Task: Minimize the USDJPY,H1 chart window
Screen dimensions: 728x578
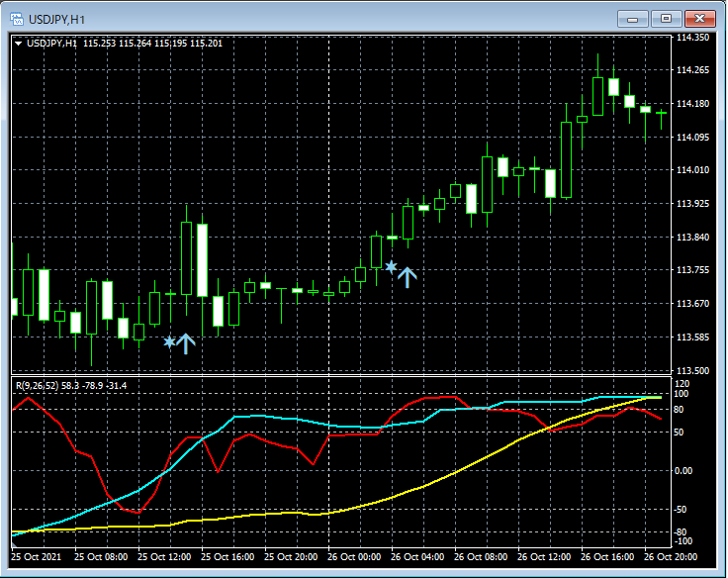Action: (632, 19)
